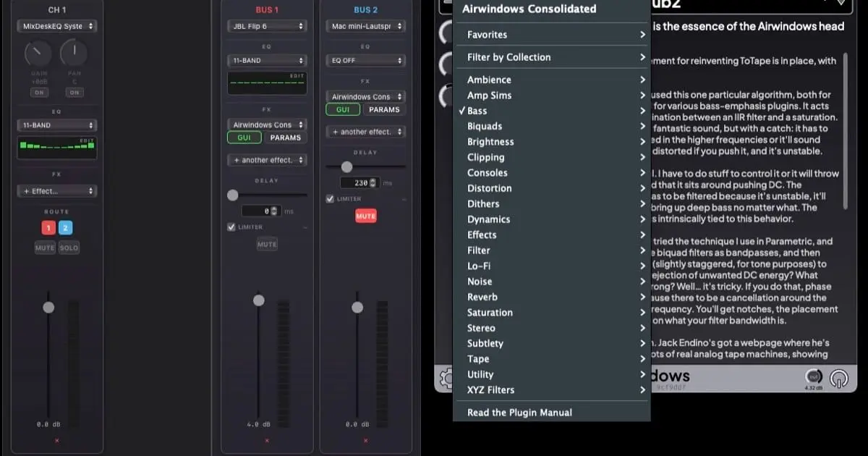Click the BUS 1 delay ms input field
Screen dimensions: 868x456
(260, 211)
